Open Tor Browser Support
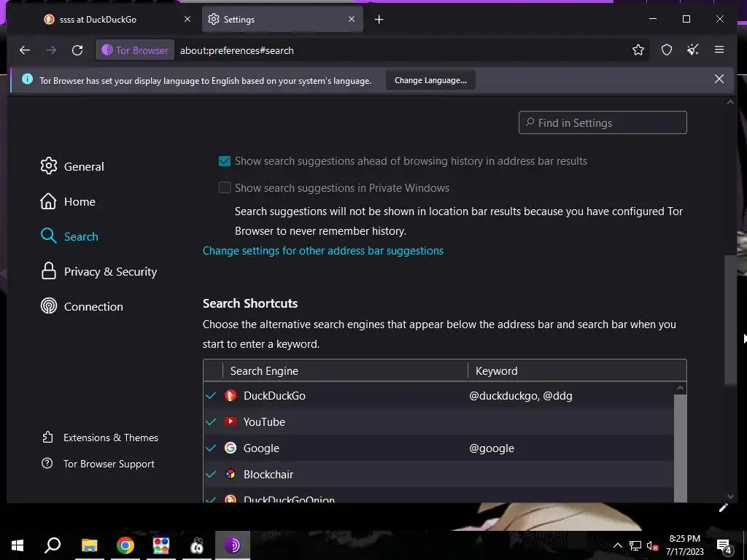Screen dimensions: 747x560 (98, 463)
